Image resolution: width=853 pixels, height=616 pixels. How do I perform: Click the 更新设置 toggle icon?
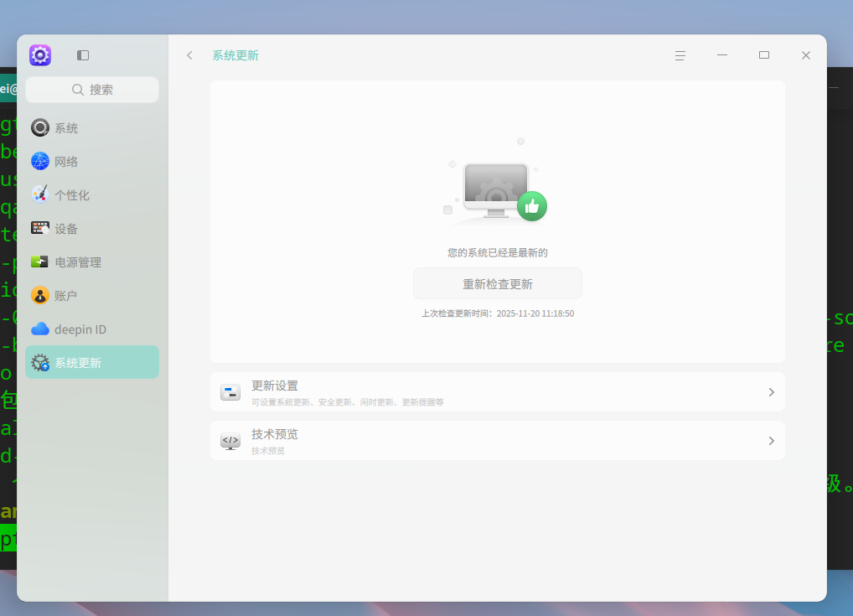[x=230, y=391]
